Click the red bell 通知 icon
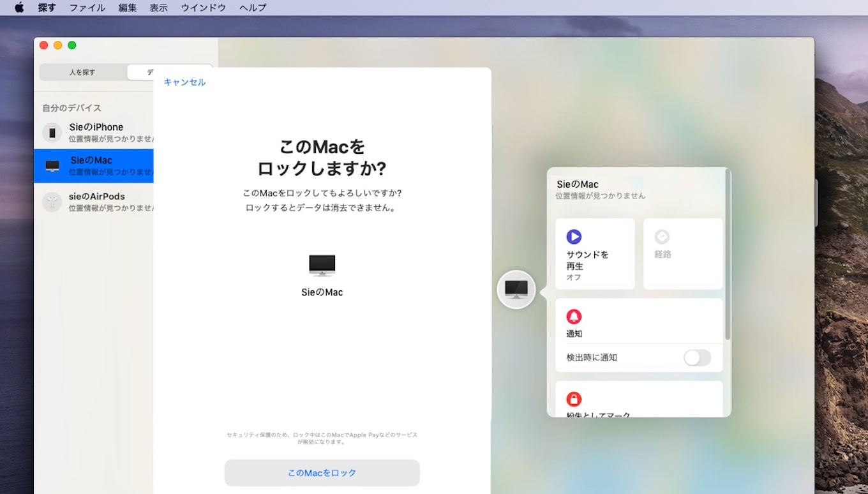 tap(574, 317)
